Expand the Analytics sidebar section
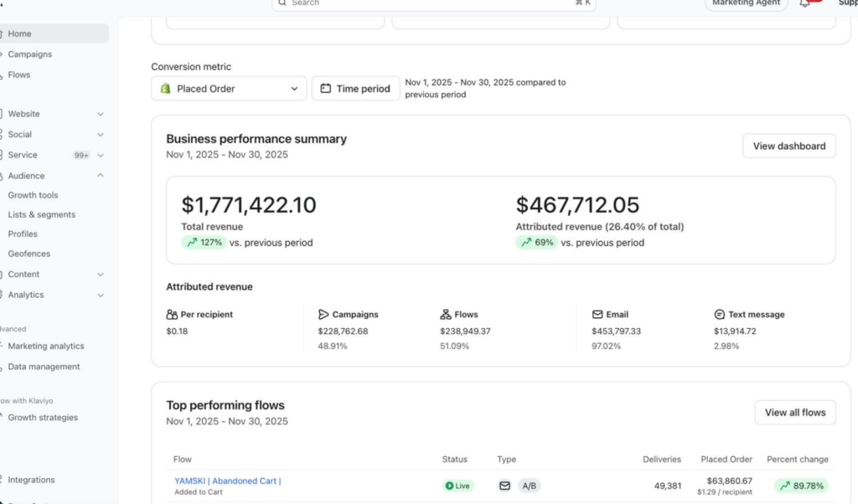Screen dimensions: 858x504 pos(101,295)
